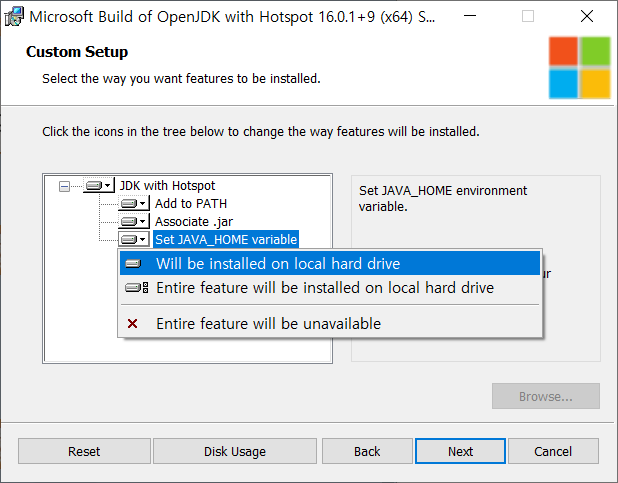618x483 pixels.
Task: Select the Associate .jar tree item
Action: 194,222
